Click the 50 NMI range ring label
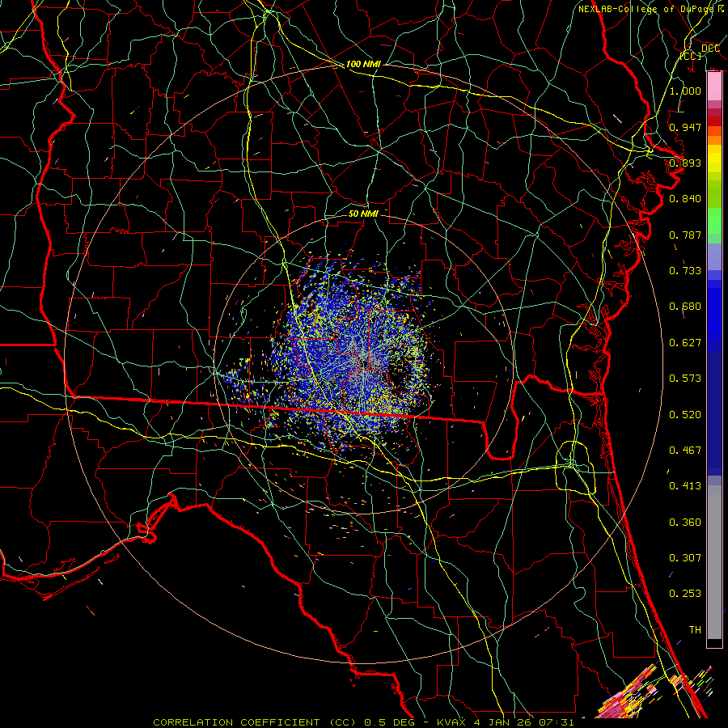Viewport: 728px width, 728px height. (x=363, y=214)
